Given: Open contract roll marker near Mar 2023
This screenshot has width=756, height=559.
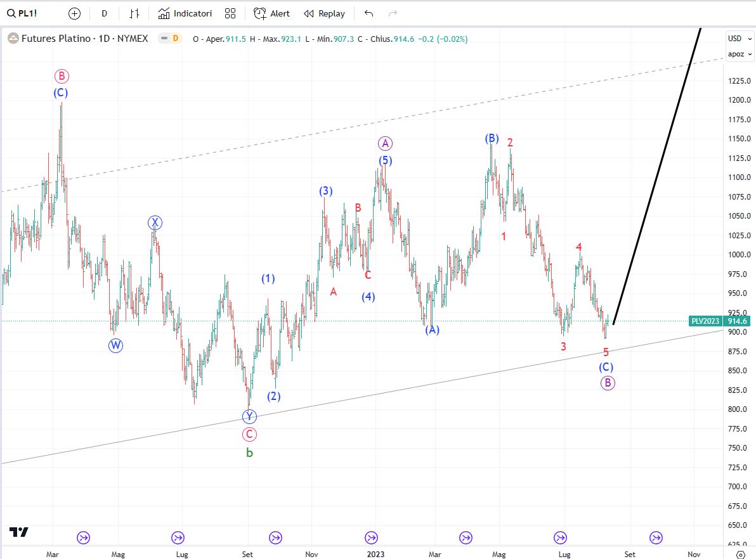Looking at the screenshot, I should click(x=466, y=537).
